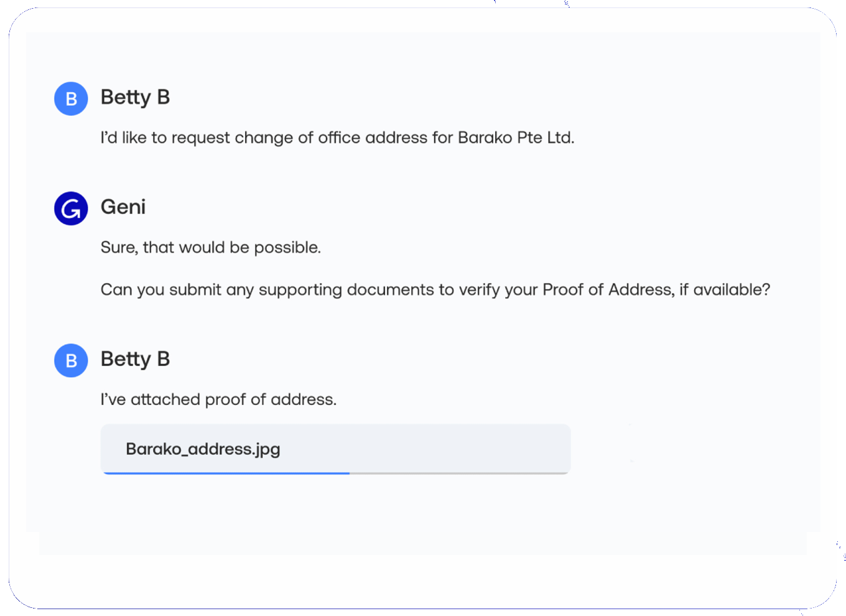The height and width of the screenshot is (616, 846).
Task: Click Betty B name above attached proof message
Action: (x=135, y=359)
